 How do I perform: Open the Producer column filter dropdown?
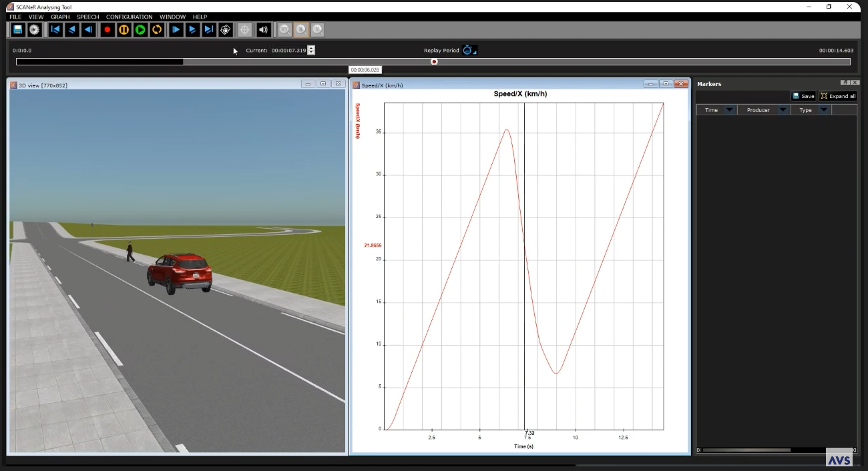click(783, 110)
